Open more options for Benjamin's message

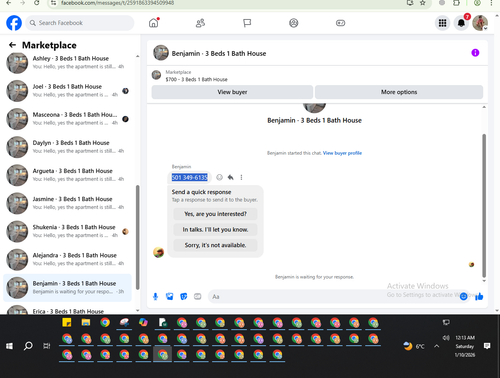click(x=241, y=177)
